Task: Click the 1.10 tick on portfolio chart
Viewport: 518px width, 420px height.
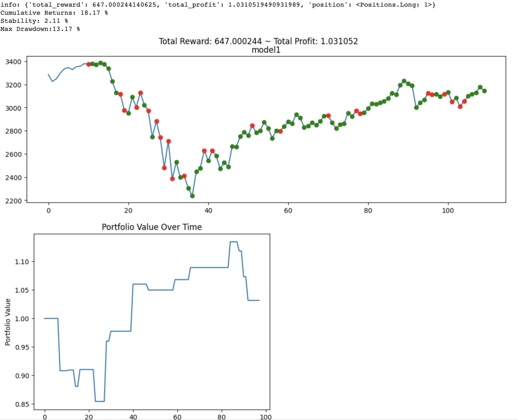Action: 22,262
